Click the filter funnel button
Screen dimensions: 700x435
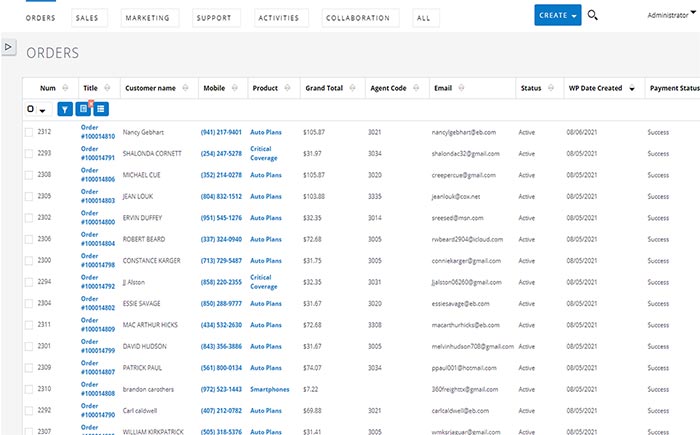click(65, 109)
